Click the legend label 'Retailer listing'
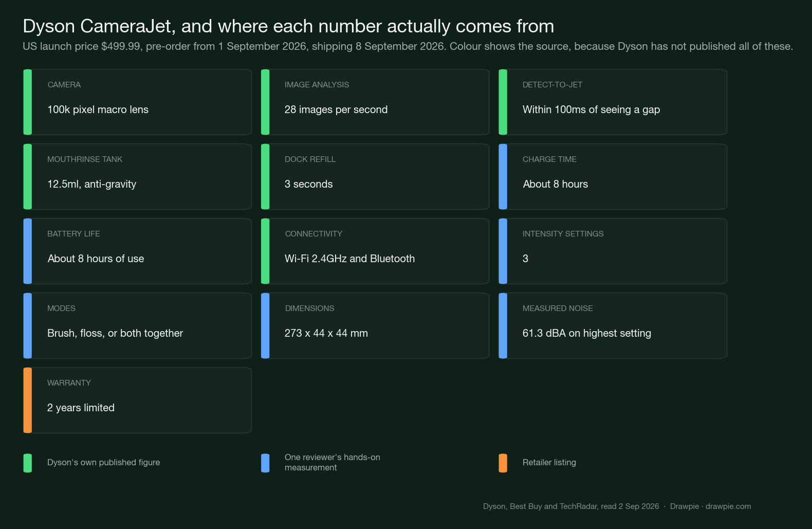The height and width of the screenshot is (529, 812). coord(549,463)
